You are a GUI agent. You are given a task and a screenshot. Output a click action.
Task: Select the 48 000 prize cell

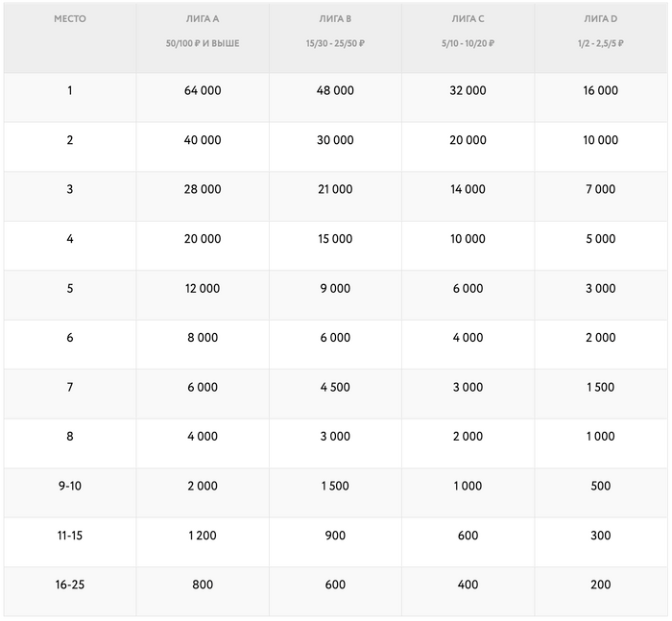(335, 91)
